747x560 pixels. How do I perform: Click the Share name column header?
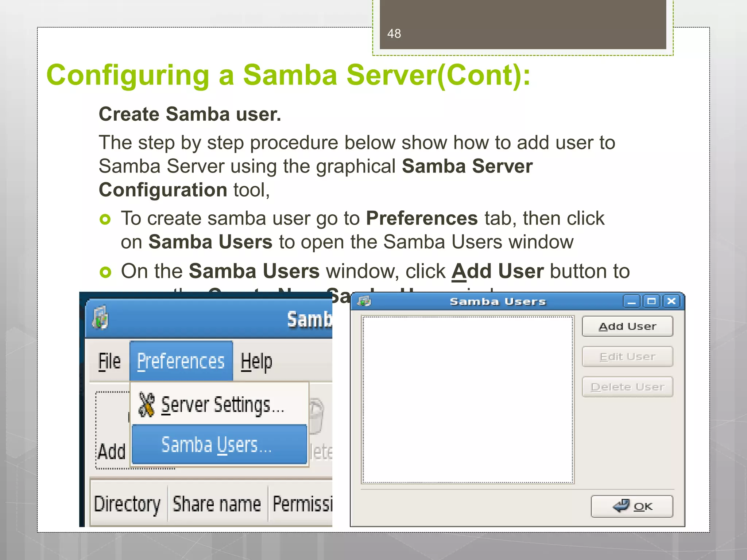point(217,504)
